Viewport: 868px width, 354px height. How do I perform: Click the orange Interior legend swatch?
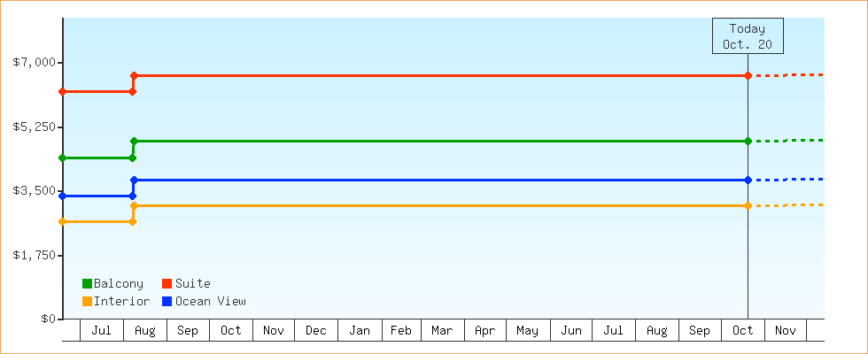click(x=87, y=302)
